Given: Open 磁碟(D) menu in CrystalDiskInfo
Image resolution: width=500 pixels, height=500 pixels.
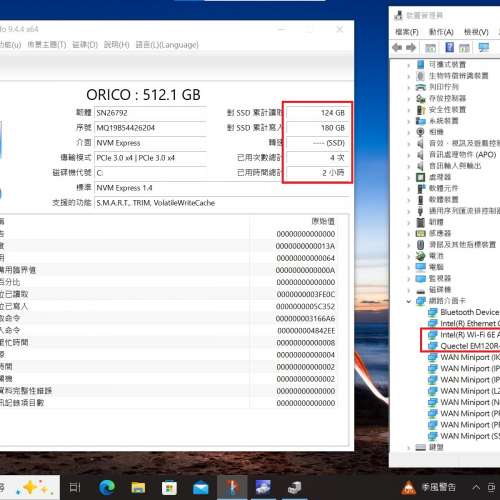Looking at the screenshot, I should pos(85,45).
